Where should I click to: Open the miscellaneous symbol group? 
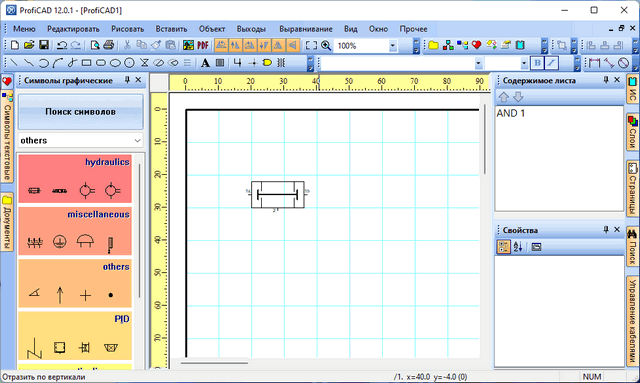coord(75,231)
